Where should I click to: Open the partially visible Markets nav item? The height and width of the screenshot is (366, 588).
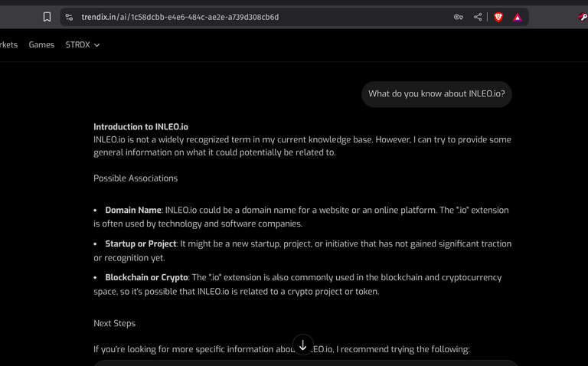(x=8, y=44)
